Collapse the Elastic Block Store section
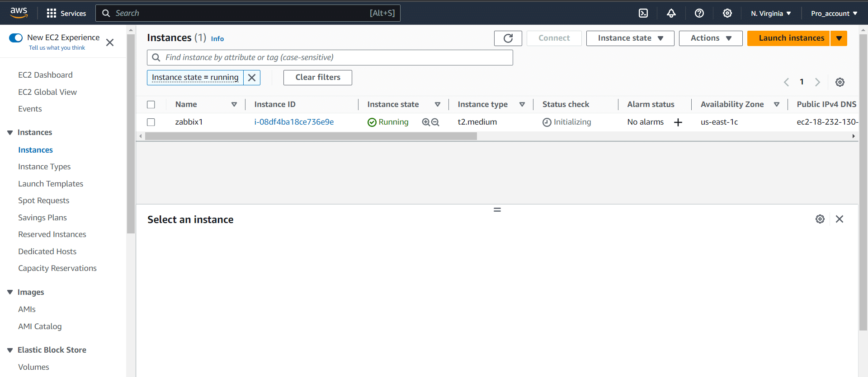Viewport: 868px width, 377px height. click(10, 350)
